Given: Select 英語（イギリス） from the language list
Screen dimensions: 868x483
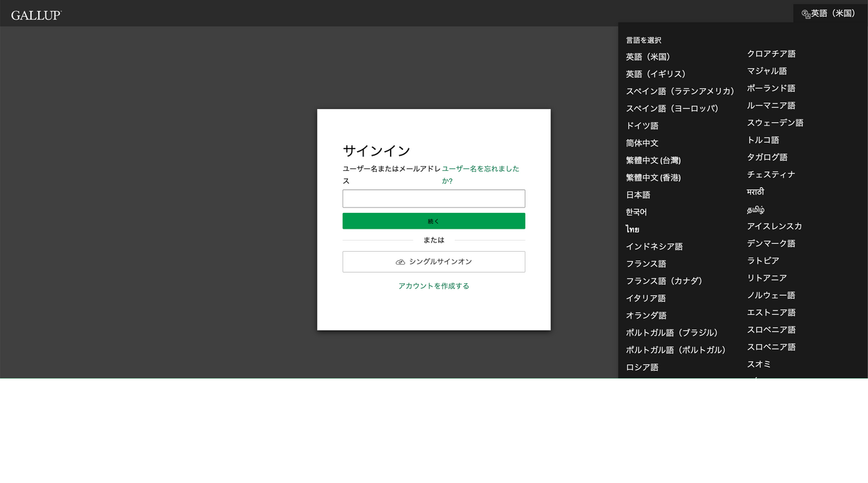Looking at the screenshot, I should 656,74.
